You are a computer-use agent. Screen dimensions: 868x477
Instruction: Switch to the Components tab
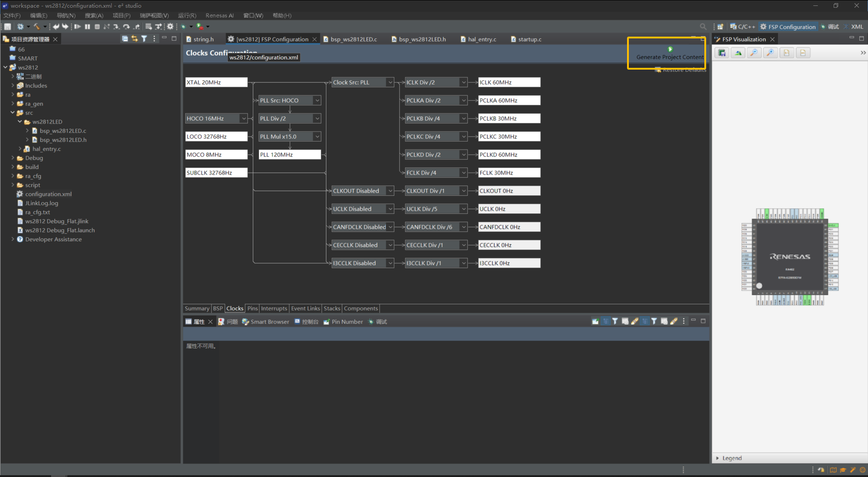click(x=361, y=308)
